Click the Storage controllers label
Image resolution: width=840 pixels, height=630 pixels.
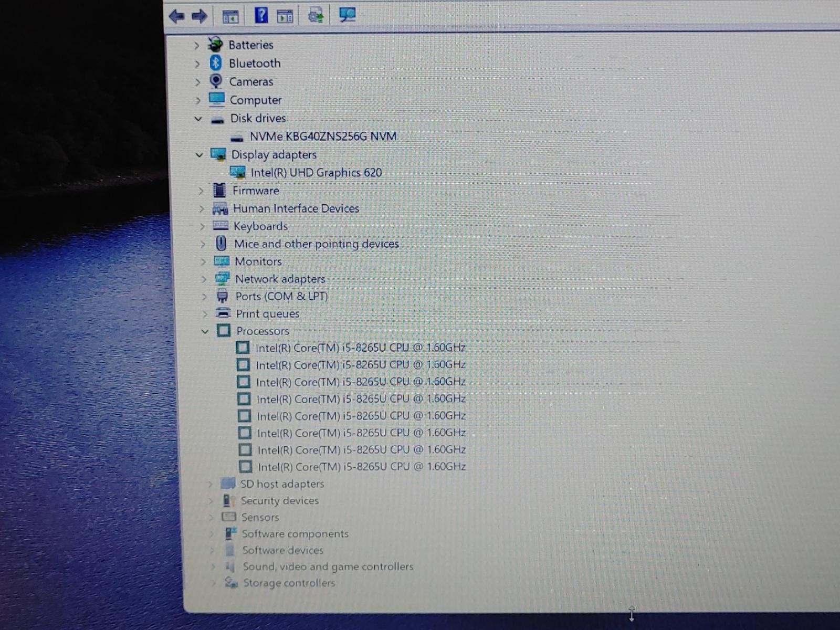[x=289, y=583]
